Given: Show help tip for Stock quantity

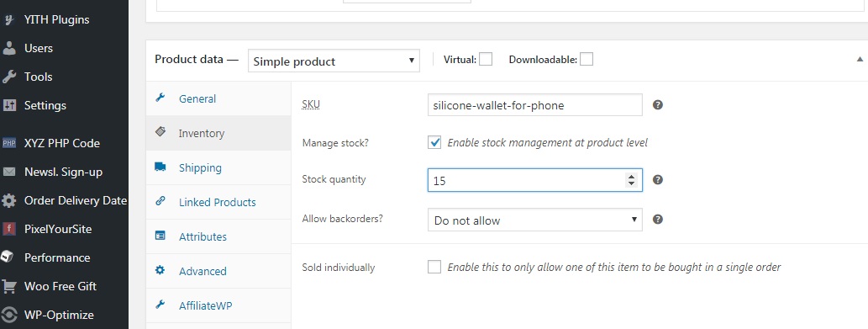Looking at the screenshot, I should tap(658, 180).
